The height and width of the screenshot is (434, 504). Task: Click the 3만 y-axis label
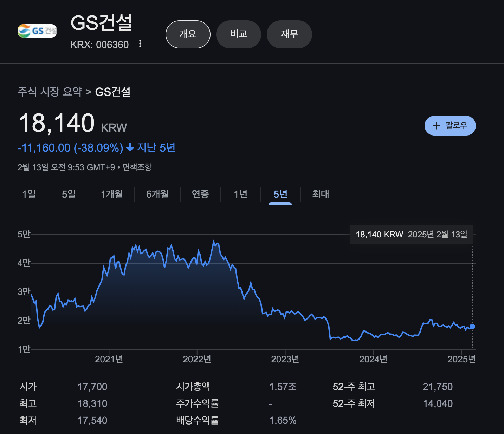24,292
